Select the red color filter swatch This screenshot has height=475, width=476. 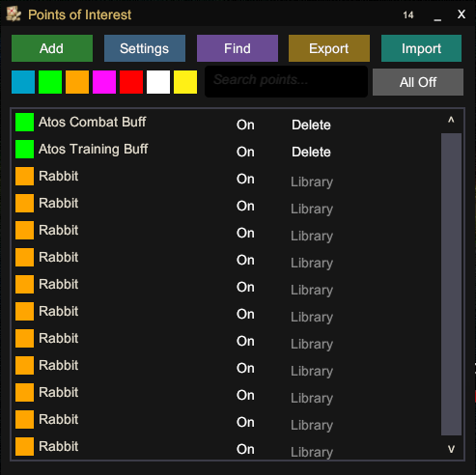(131, 82)
